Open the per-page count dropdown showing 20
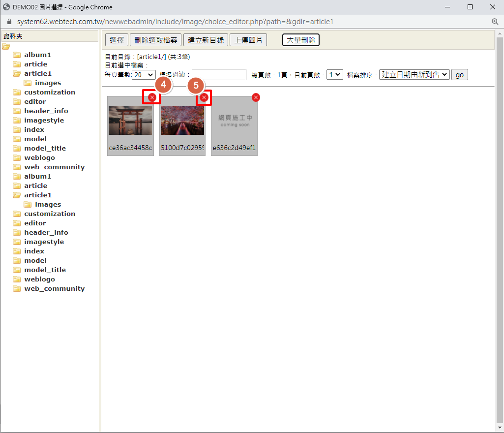504x433 pixels. pos(144,75)
